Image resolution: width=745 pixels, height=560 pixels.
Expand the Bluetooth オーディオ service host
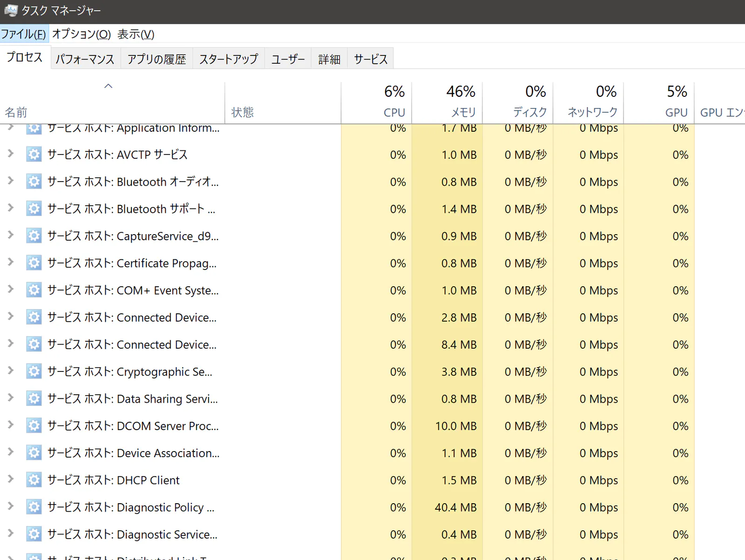pos(10,180)
